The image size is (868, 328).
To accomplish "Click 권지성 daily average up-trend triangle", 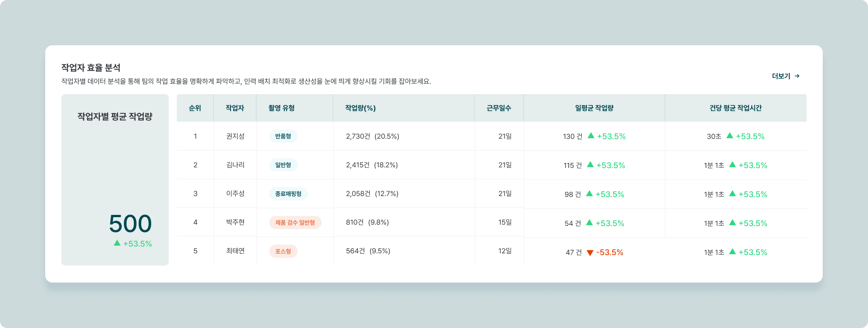I will click(x=591, y=136).
